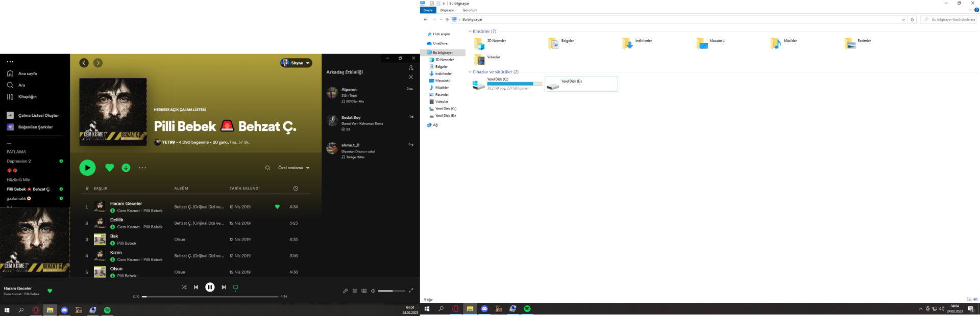Enter Spotify full screen mode

[x=411, y=291]
